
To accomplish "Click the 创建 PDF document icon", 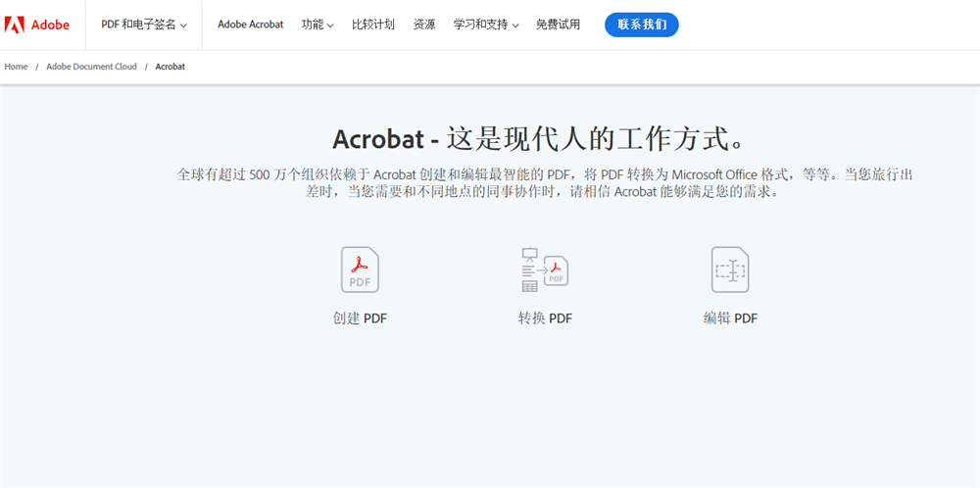I will click(x=360, y=269).
